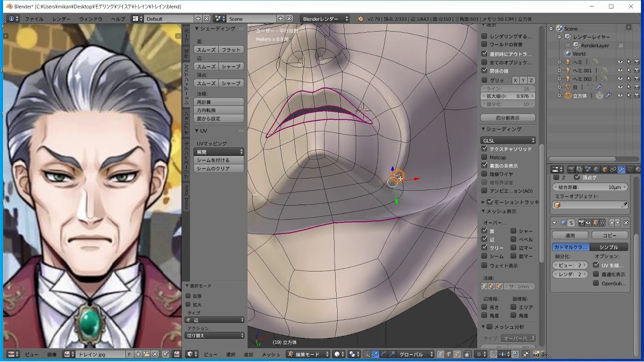Enable アンビエ...ョン(AO) checkbox

[x=485, y=191]
